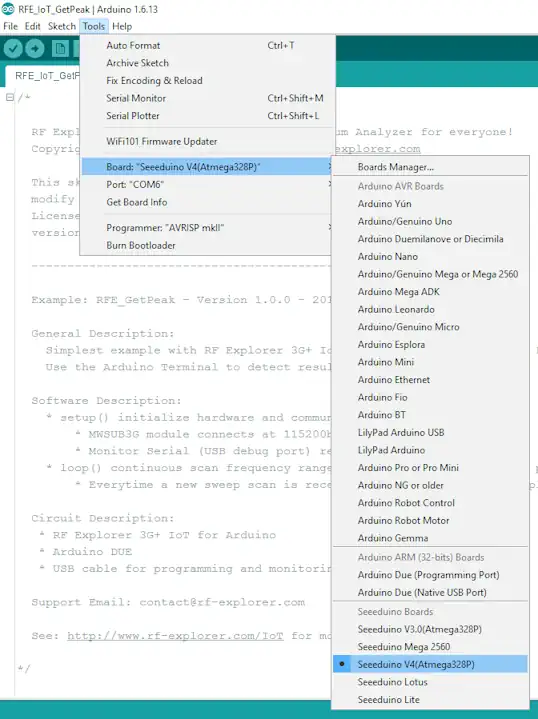Viewport: 538px width, 719px height.
Task: Select Arduino Ethernet board
Action: 430,380
